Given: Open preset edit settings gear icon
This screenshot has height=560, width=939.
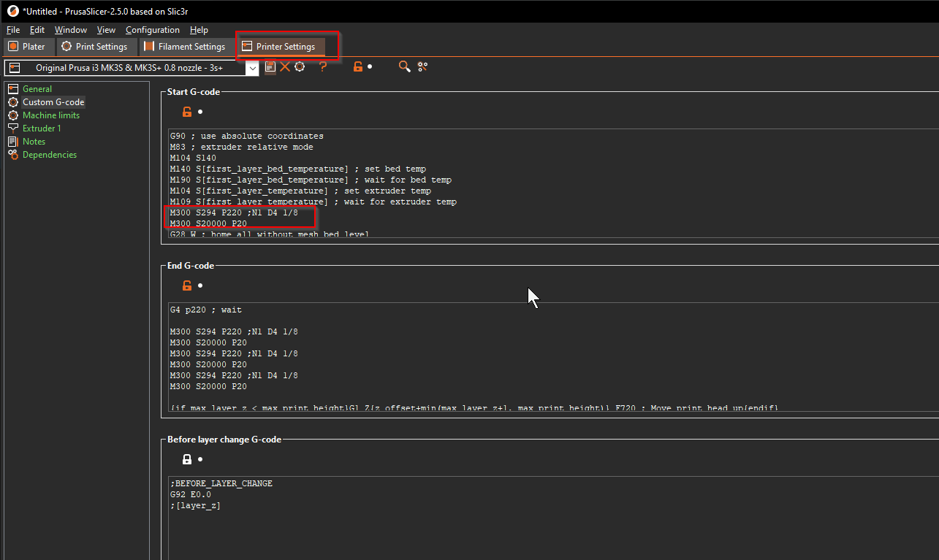Looking at the screenshot, I should (300, 66).
